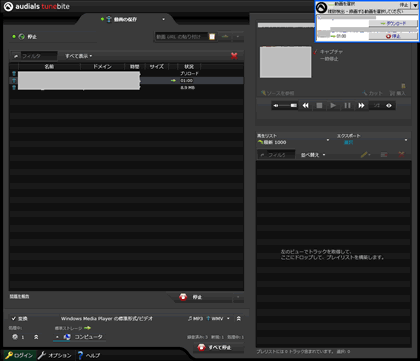Toggle the キャプチャ checkmark option

[x=315, y=52]
